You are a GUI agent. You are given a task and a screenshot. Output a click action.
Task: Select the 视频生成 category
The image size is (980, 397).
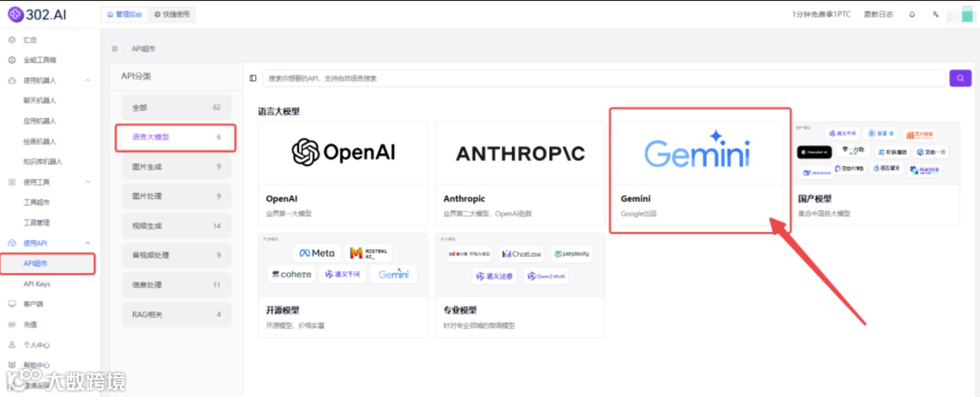coord(176,226)
